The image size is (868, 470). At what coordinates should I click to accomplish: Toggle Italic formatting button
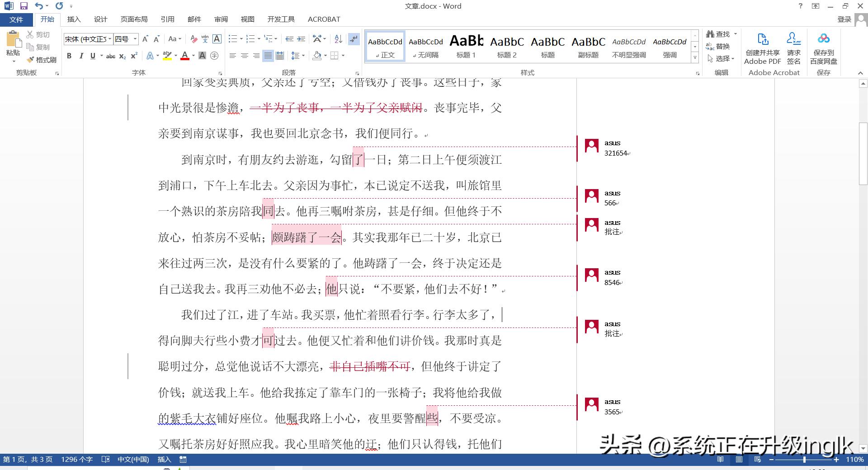81,56
